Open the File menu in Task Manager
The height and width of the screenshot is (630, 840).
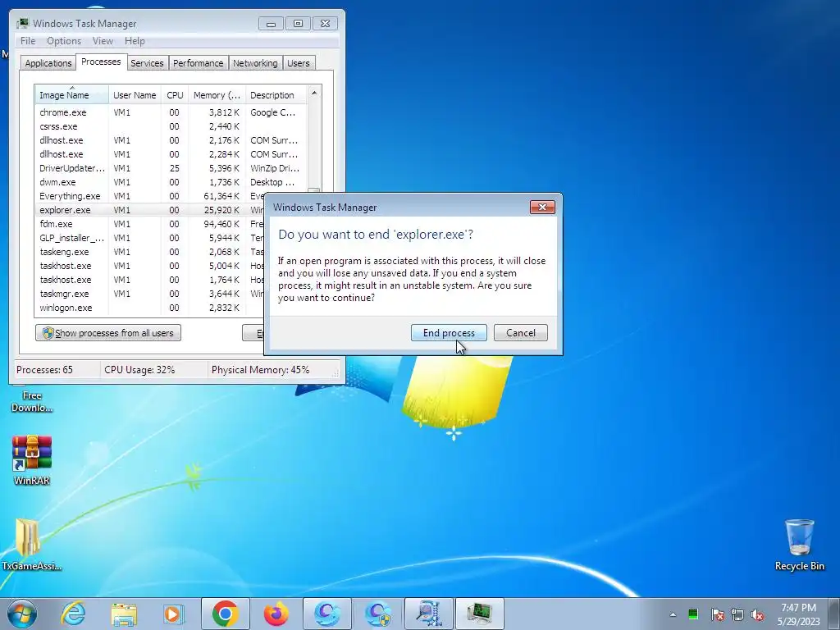[28, 41]
